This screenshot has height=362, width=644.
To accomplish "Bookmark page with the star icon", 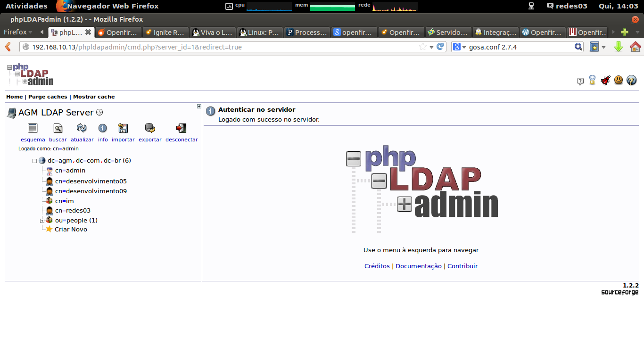I will (423, 47).
